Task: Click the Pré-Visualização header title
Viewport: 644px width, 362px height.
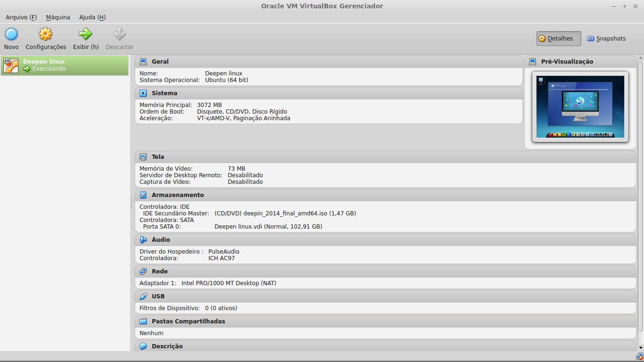Action: tap(567, 62)
